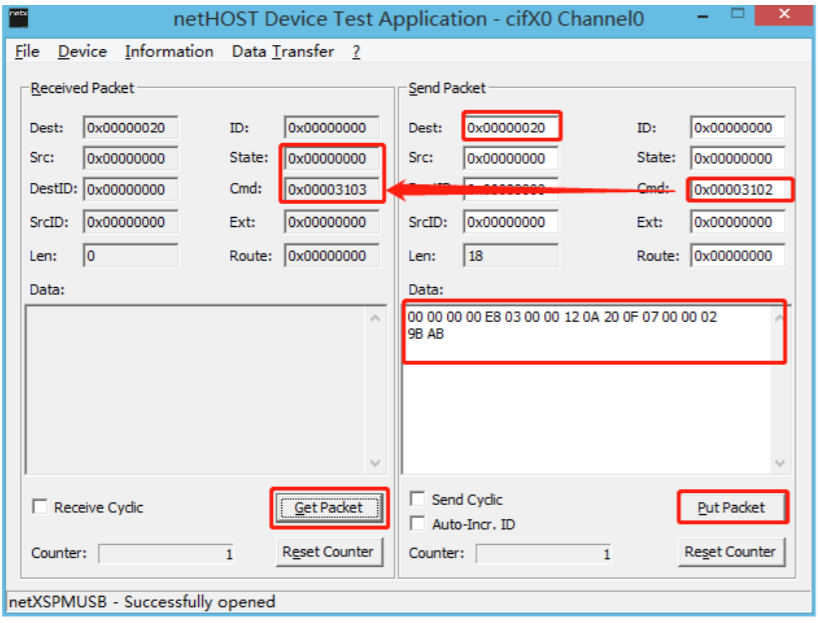The height and width of the screenshot is (623, 818).
Task: Click Send Packet ID input field
Action: tap(738, 128)
